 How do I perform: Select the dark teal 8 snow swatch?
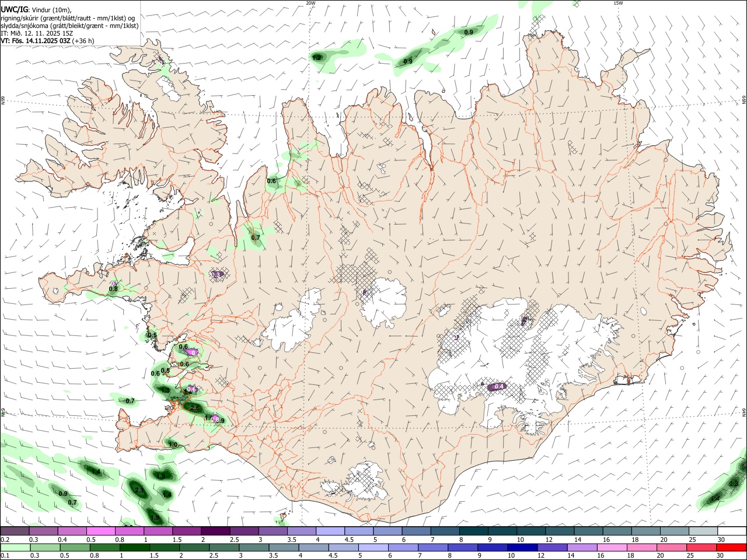tap(473, 531)
